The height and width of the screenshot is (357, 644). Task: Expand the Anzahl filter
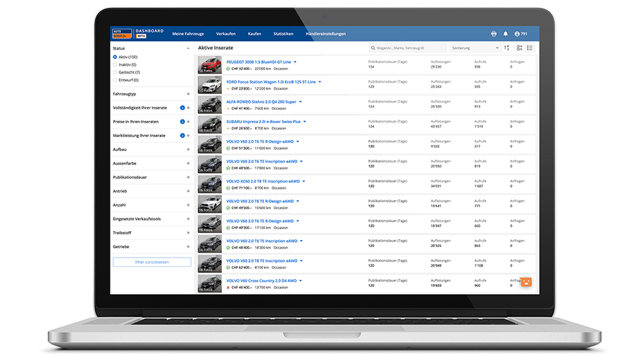pos(188,205)
